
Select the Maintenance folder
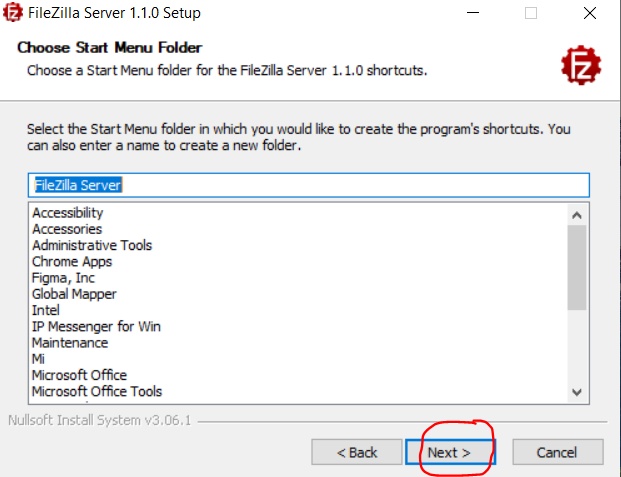click(x=70, y=343)
